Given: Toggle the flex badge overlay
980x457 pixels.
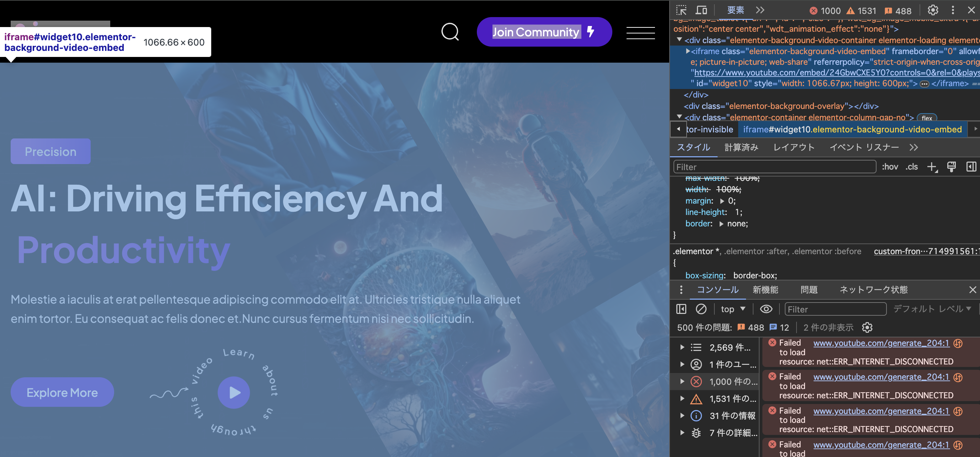Looking at the screenshot, I should tap(927, 118).
